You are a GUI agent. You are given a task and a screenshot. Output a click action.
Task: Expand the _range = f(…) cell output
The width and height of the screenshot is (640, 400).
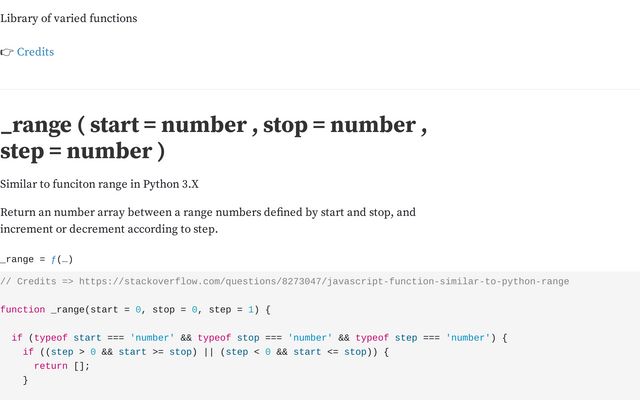[x=36, y=259]
